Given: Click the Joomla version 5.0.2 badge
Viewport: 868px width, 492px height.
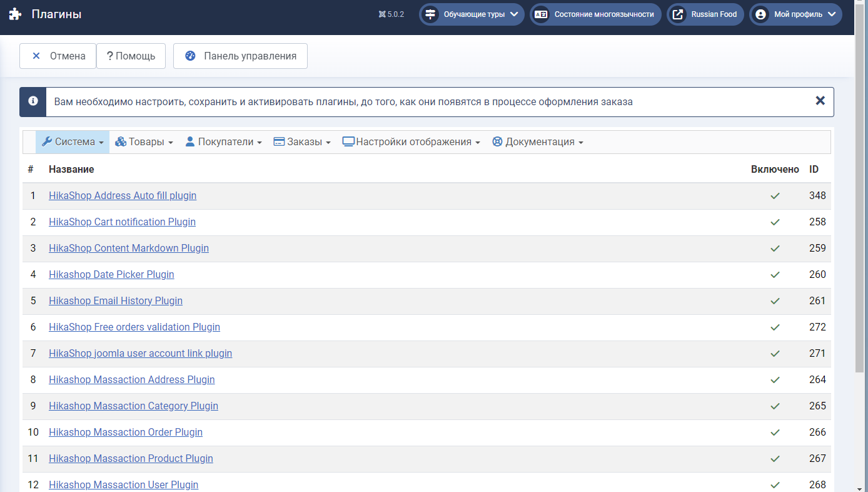Looking at the screenshot, I should 391,14.
